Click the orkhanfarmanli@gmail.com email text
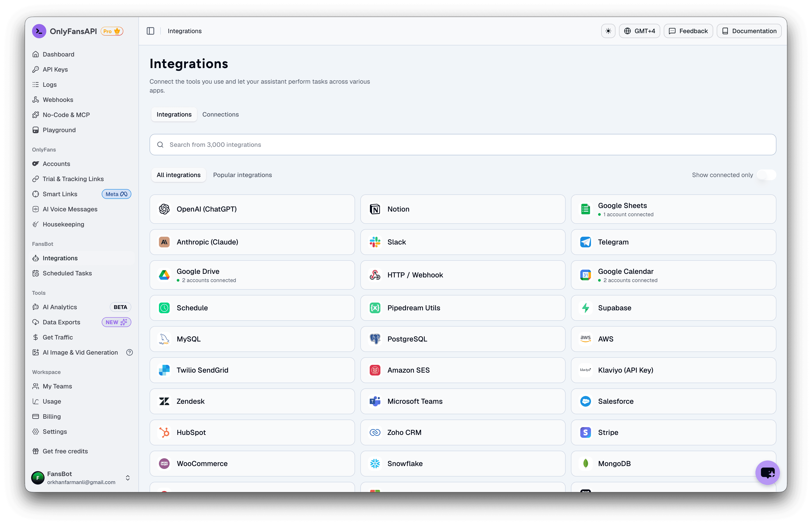Image resolution: width=812 pixels, height=525 pixels. point(81,482)
